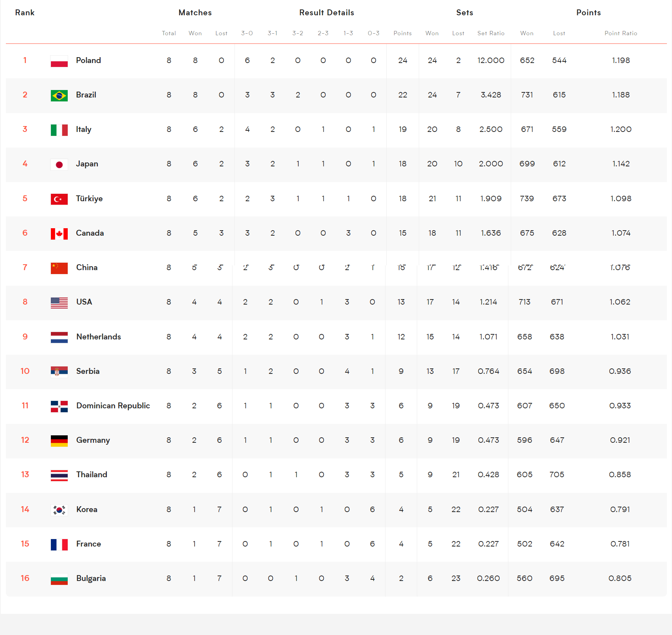Image resolution: width=672 pixels, height=635 pixels.
Task: Click the Brazil flag icon
Action: click(x=59, y=96)
